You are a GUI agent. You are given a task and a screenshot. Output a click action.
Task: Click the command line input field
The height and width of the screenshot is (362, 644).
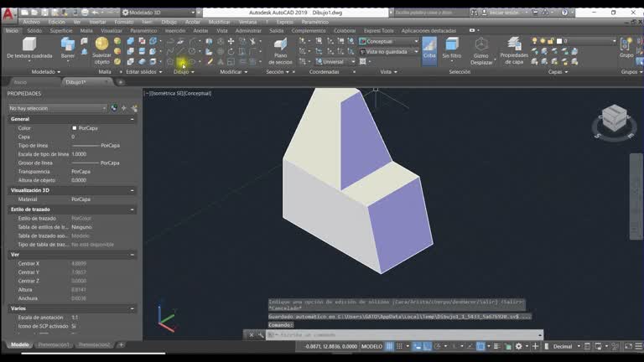pos(404,335)
